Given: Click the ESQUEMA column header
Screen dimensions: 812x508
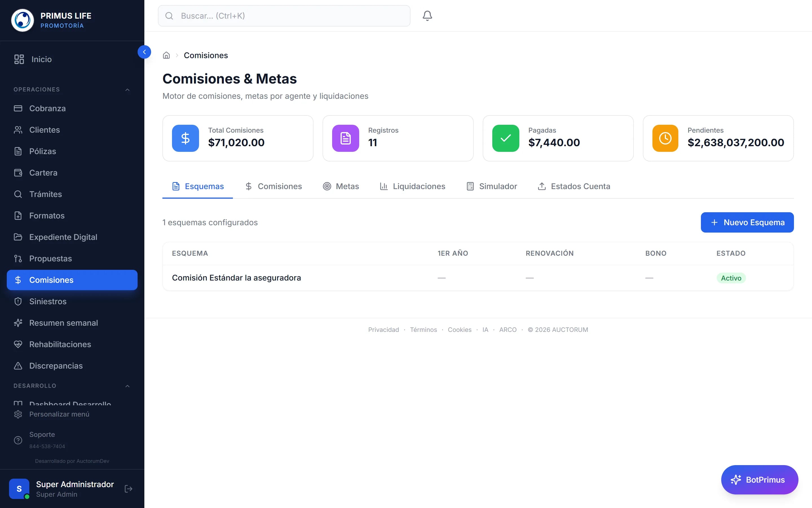Looking at the screenshot, I should (x=190, y=253).
